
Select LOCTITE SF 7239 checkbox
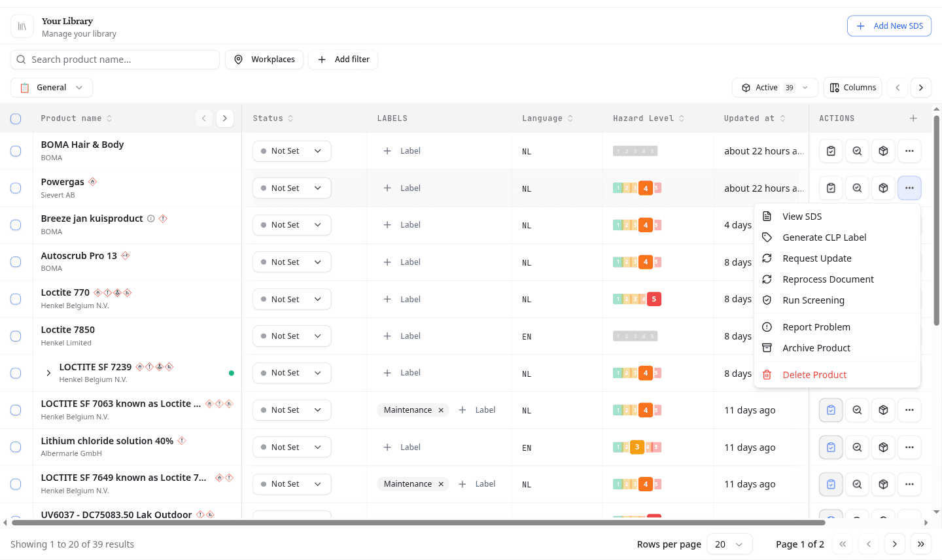[x=16, y=373]
